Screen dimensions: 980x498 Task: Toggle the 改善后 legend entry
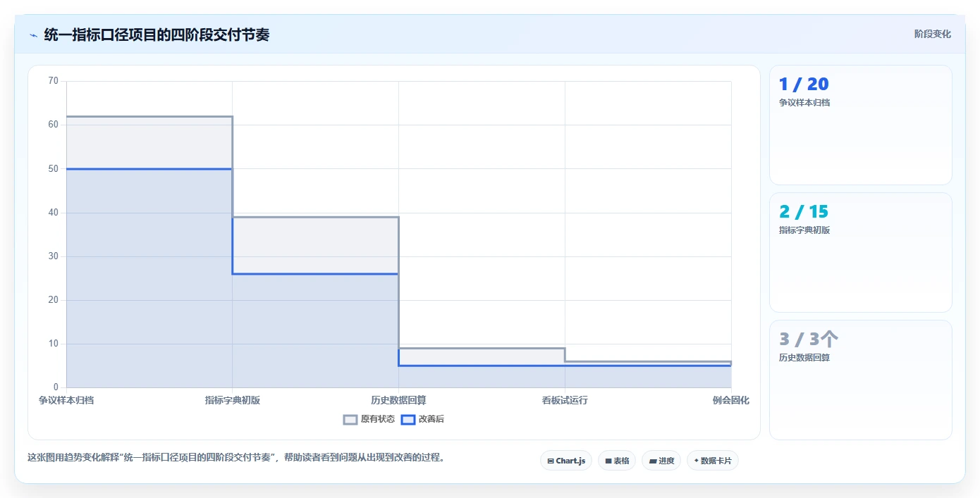click(x=422, y=419)
